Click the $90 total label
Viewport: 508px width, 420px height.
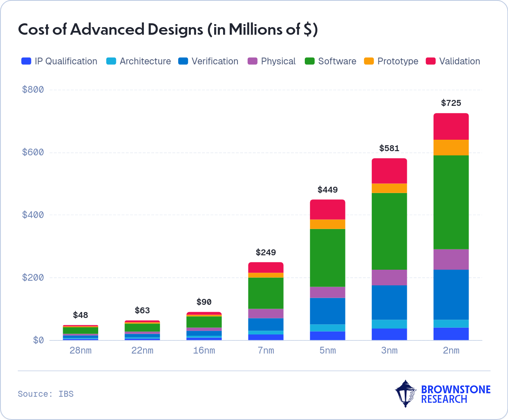204,302
